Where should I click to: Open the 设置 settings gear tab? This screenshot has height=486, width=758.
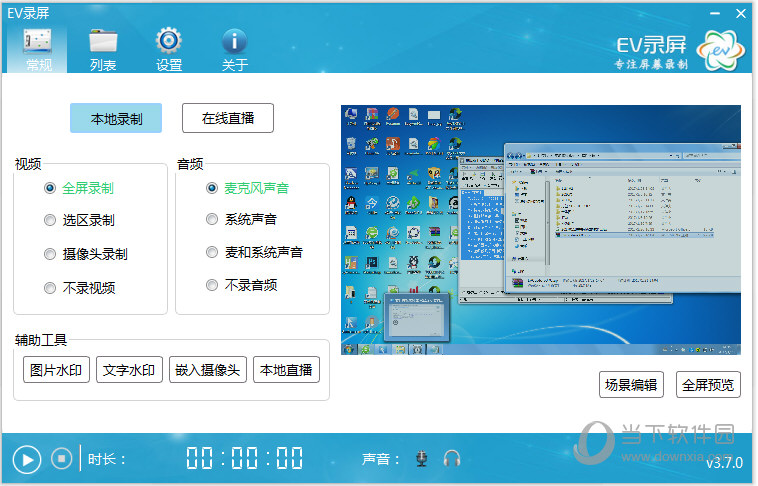(x=169, y=50)
